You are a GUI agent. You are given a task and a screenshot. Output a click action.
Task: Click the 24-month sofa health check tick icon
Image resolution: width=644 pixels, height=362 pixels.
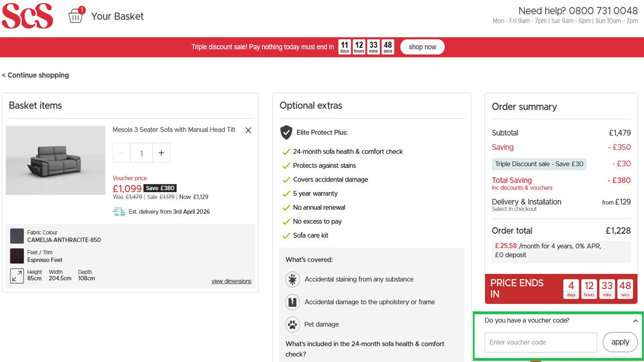[x=286, y=152]
